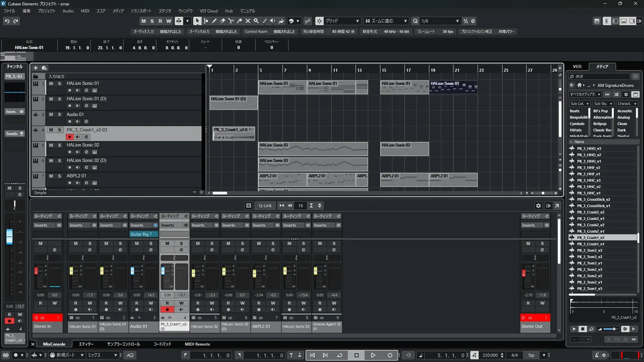Select the Mute X tool
The width and height of the screenshot is (644, 362).
(x=248, y=21)
